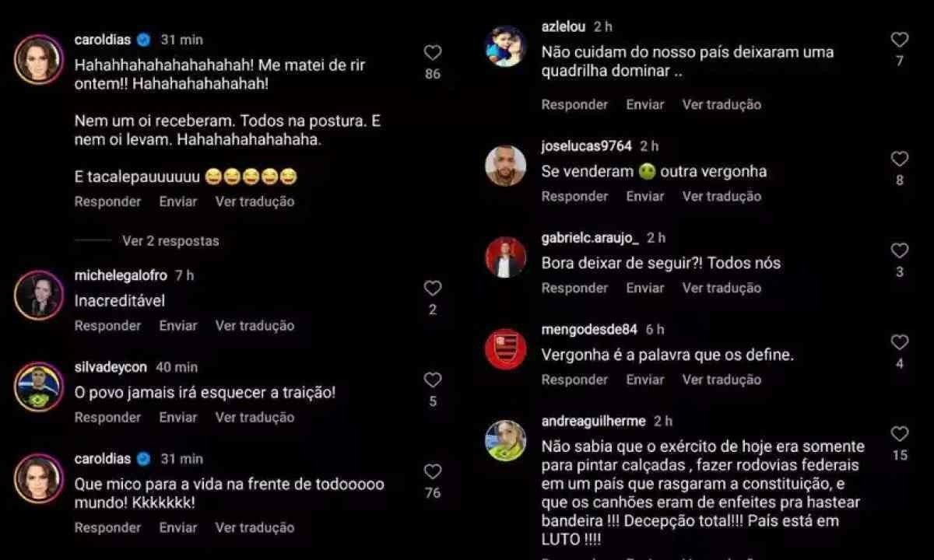Image resolution: width=934 pixels, height=560 pixels.
Task: Like gabrielc.araujo_'s comment
Action: point(900,251)
